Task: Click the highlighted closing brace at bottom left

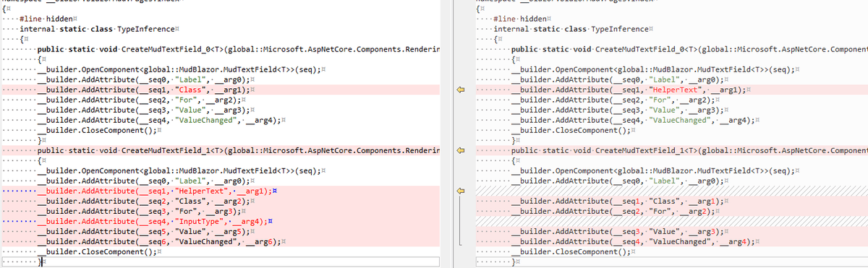Action: 41,261
